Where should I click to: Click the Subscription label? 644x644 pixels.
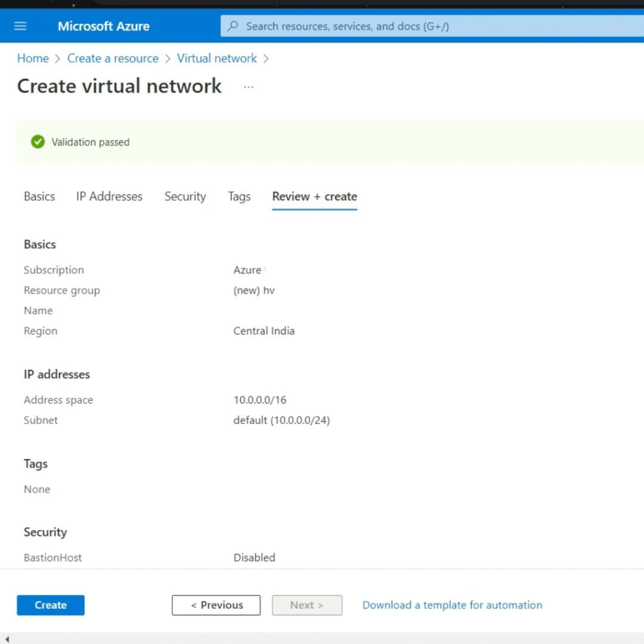(x=54, y=270)
